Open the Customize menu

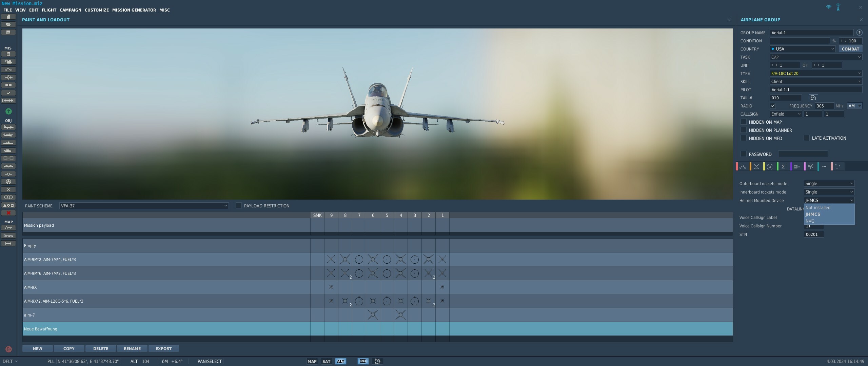click(97, 10)
